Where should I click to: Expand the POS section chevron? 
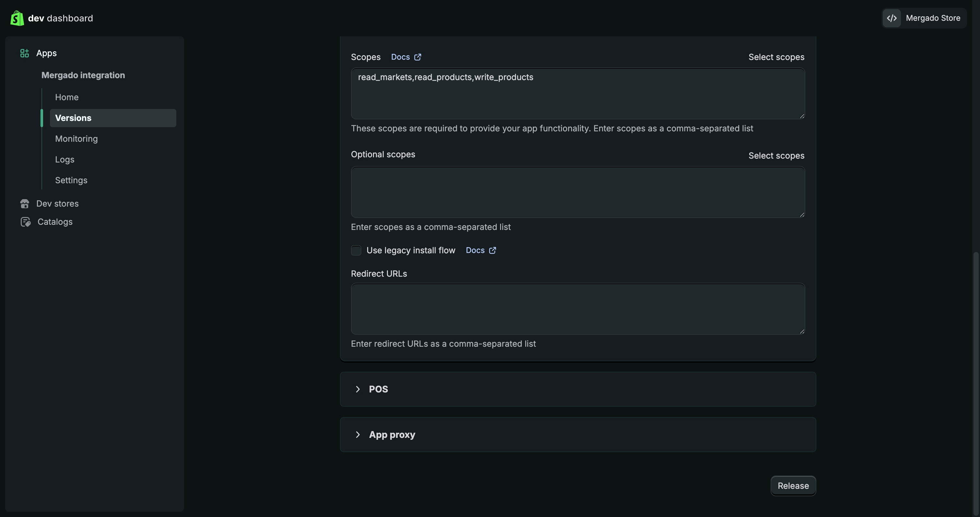click(x=357, y=389)
